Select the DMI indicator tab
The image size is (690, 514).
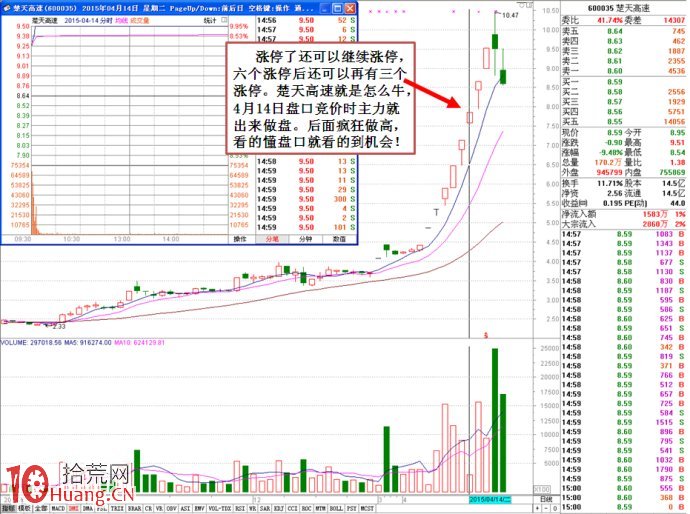point(73,508)
